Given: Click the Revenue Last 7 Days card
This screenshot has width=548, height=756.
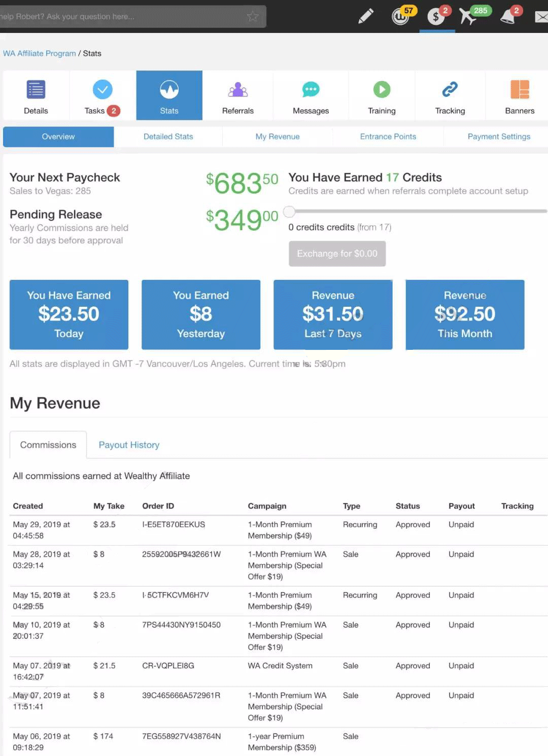Looking at the screenshot, I should tap(333, 314).
